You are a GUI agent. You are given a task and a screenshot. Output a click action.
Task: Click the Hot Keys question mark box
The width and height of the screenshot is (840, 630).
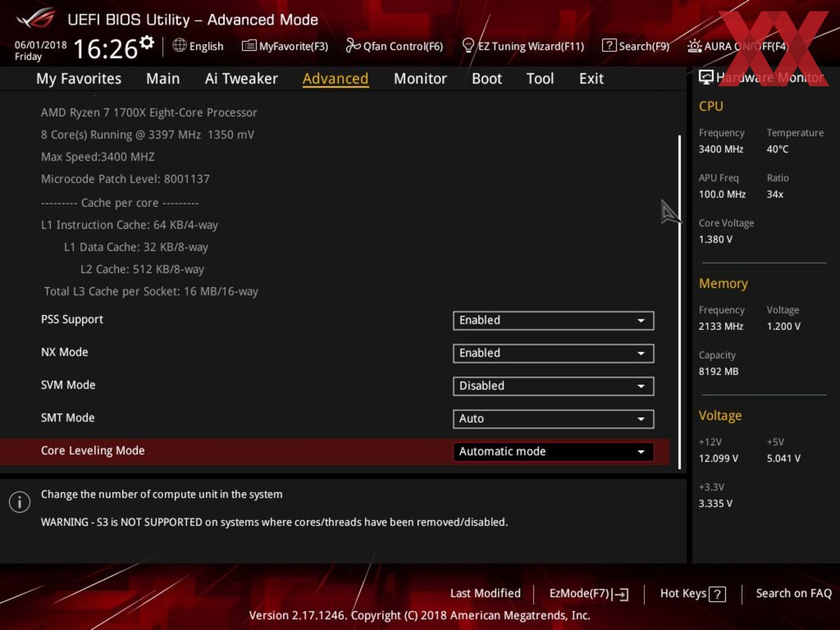[717, 594]
